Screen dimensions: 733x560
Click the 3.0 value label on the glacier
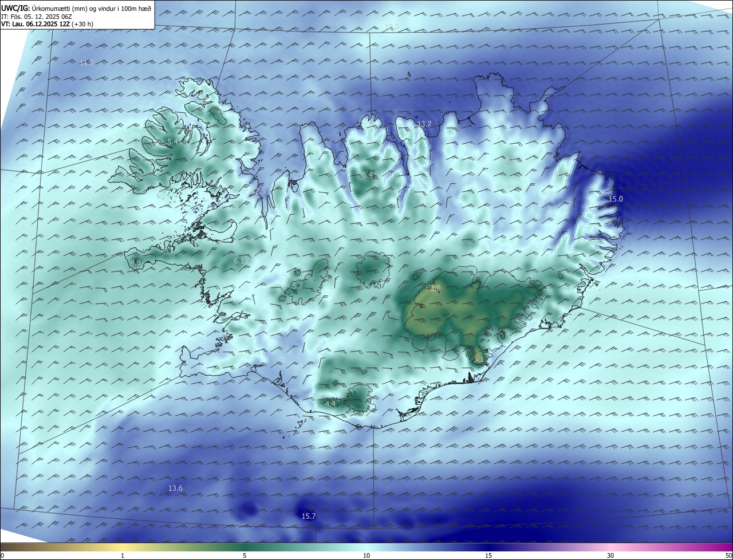[x=435, y=289]
